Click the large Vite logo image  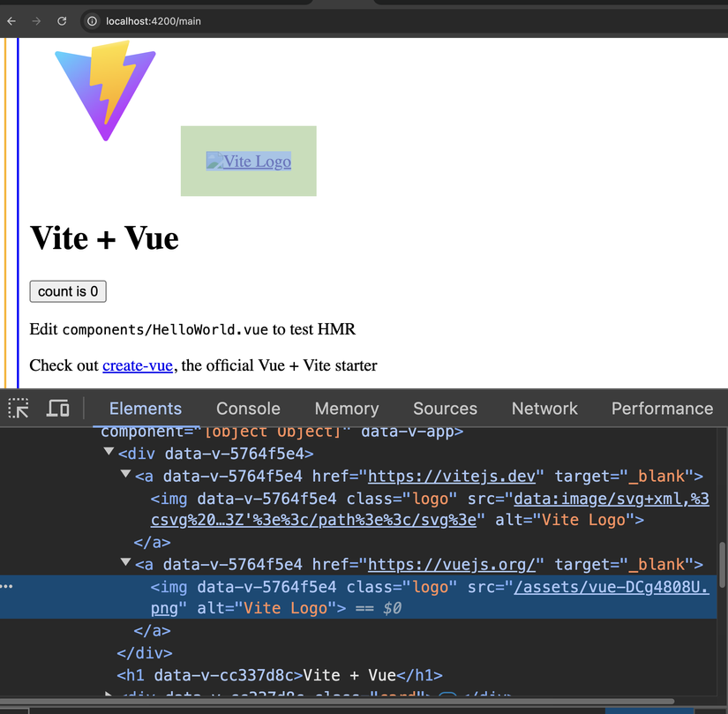pyautogui.click(x=105, y=91)
